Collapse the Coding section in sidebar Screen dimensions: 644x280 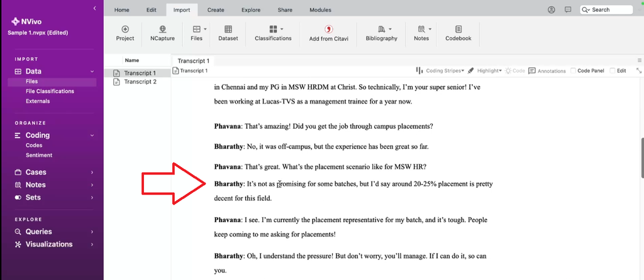point(92,135)
